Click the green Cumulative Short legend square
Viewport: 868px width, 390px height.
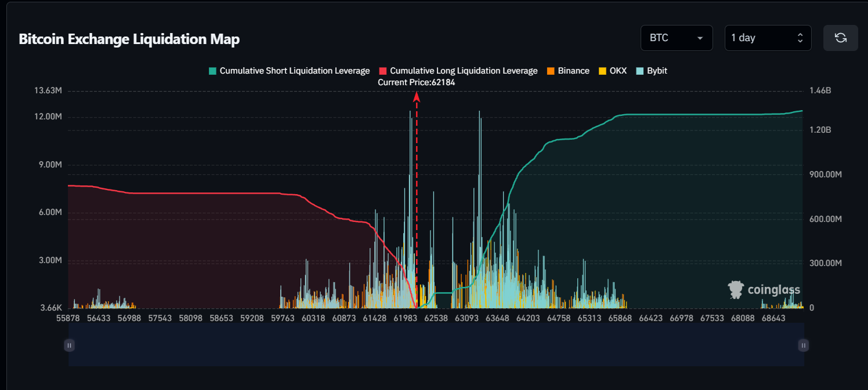[x=212, y=71]
